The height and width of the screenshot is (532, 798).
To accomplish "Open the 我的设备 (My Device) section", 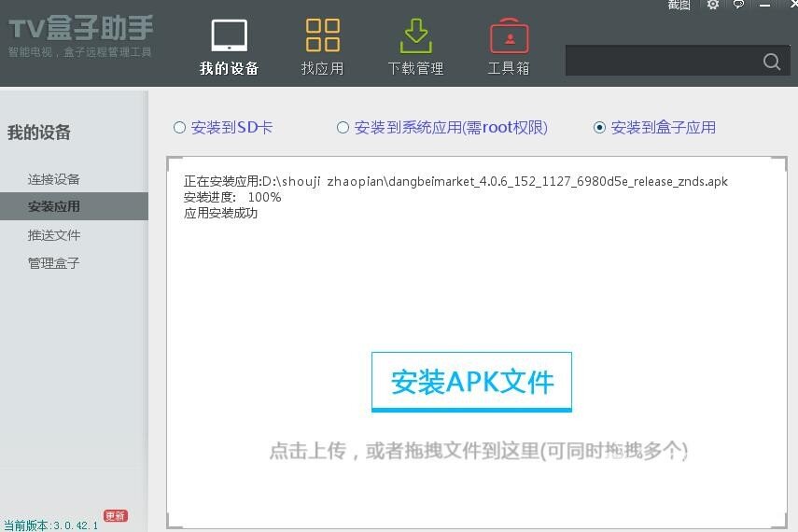I will (x=229, y=47).
